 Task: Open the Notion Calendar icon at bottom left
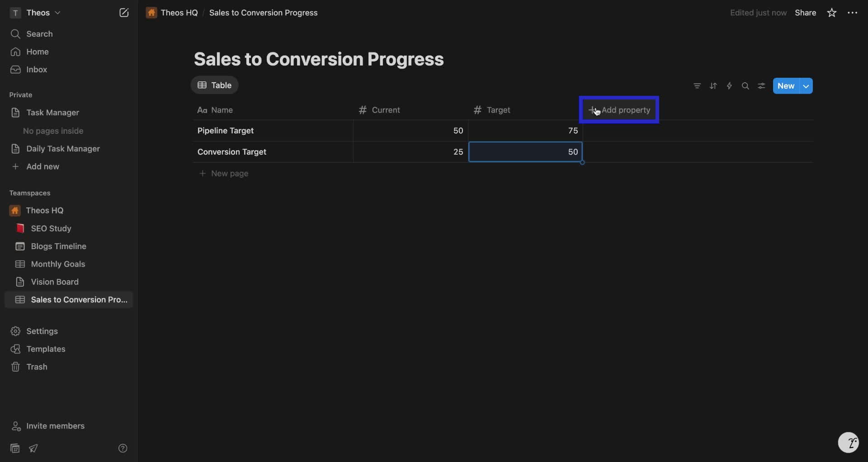[x=14, y=448]
